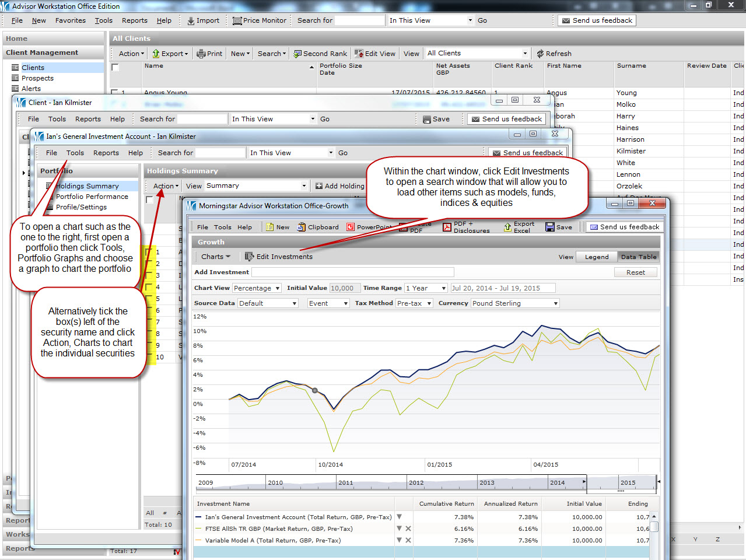Click the Import icon in main toolbar
746x560 pixels.
point(191,20)
